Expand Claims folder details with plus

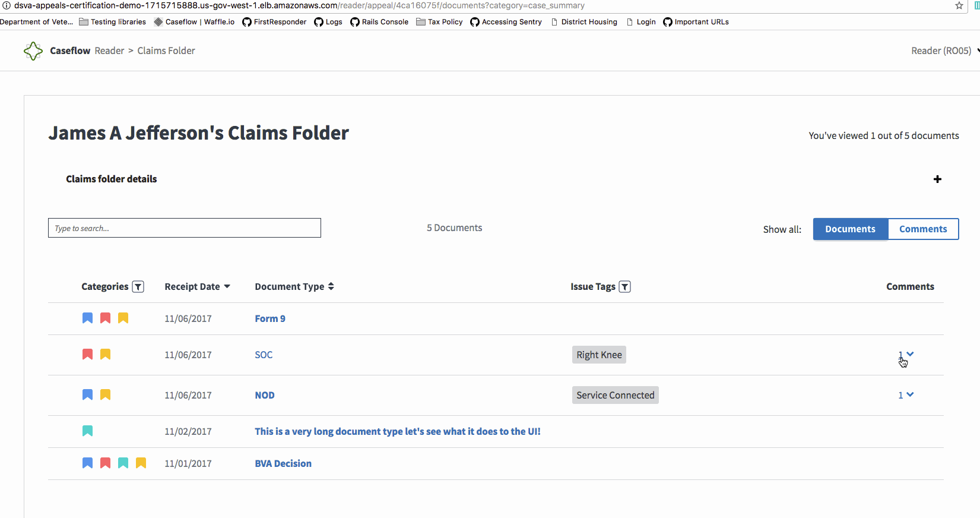click(x=937, y=179)
